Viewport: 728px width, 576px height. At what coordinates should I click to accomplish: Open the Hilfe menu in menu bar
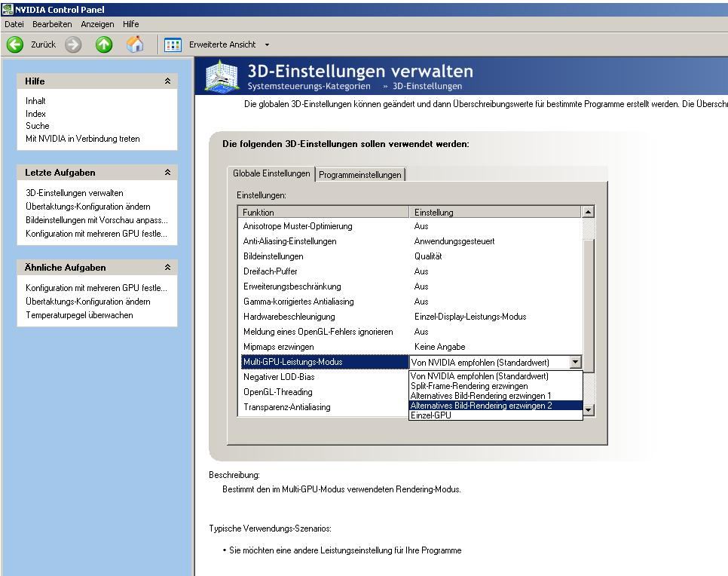pyautogui.click(x=131, y=24)
